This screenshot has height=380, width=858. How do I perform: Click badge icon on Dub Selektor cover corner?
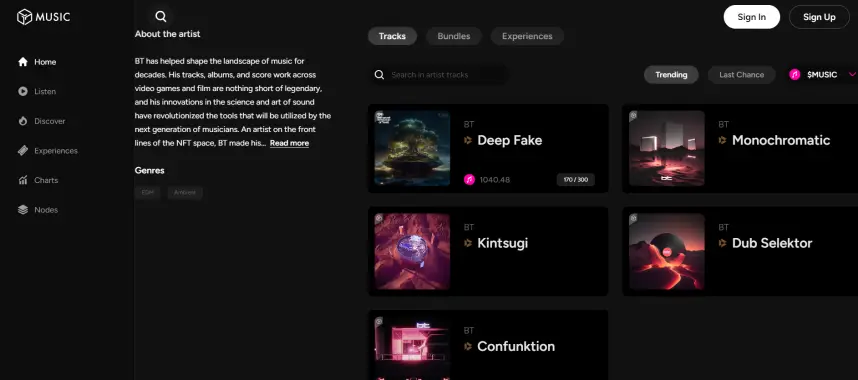(633, 218)
